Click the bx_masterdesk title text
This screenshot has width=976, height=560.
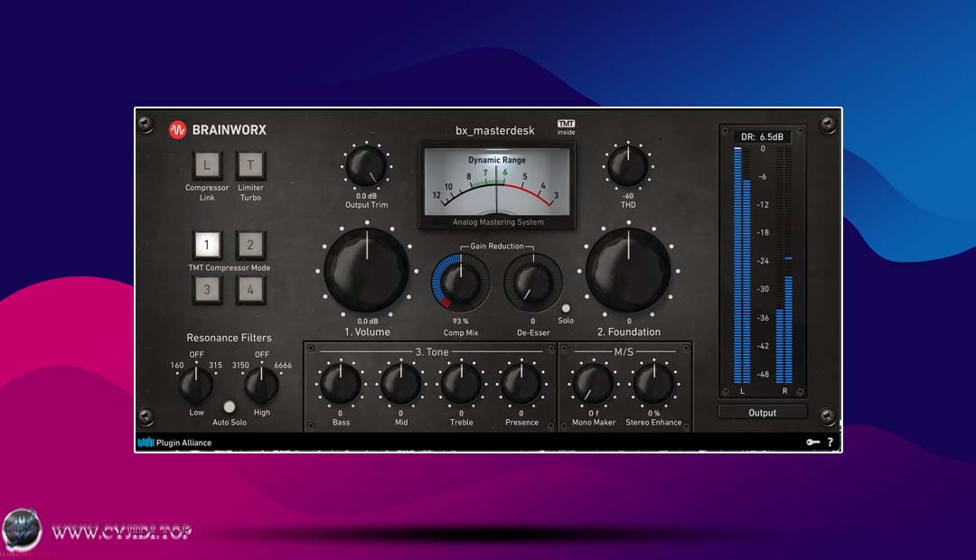495,131
